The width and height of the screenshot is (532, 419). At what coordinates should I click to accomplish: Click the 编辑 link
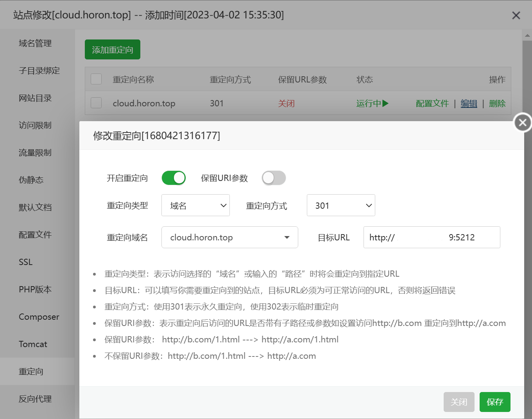(469, 104)
